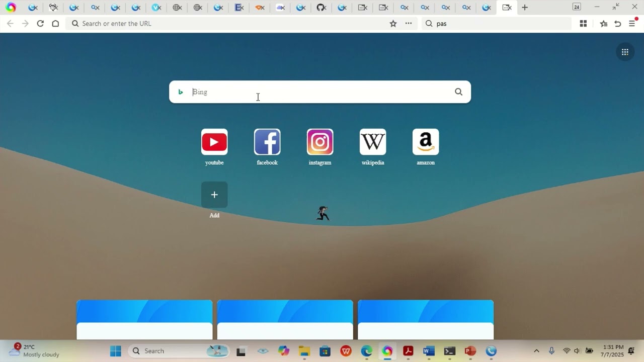The image size is (644, 362).
Task: Switch to the orange fish icon tab
Action: [x=260, y=8]
